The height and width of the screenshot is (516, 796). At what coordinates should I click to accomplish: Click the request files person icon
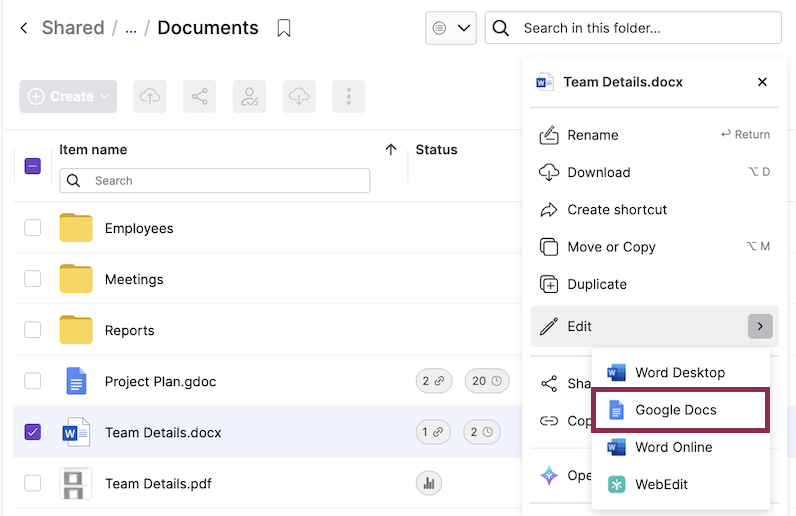pos(249,96)
